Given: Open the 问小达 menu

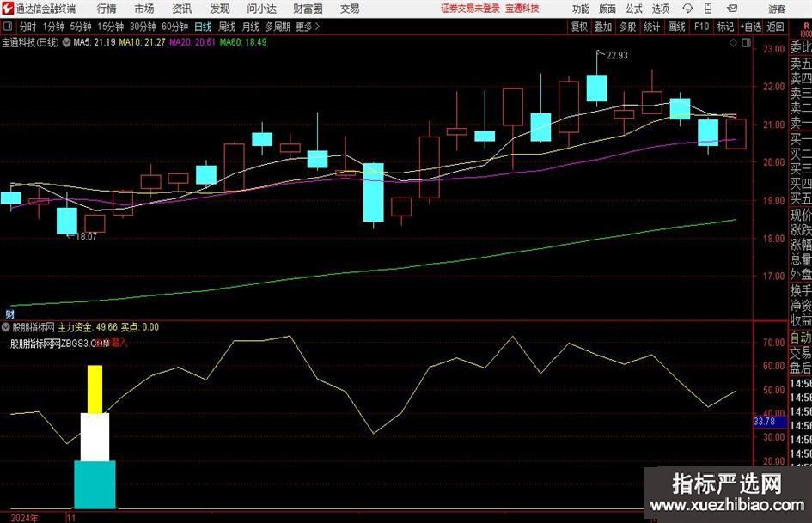Looking at the screenshot, I should click(x=261, y=9).
